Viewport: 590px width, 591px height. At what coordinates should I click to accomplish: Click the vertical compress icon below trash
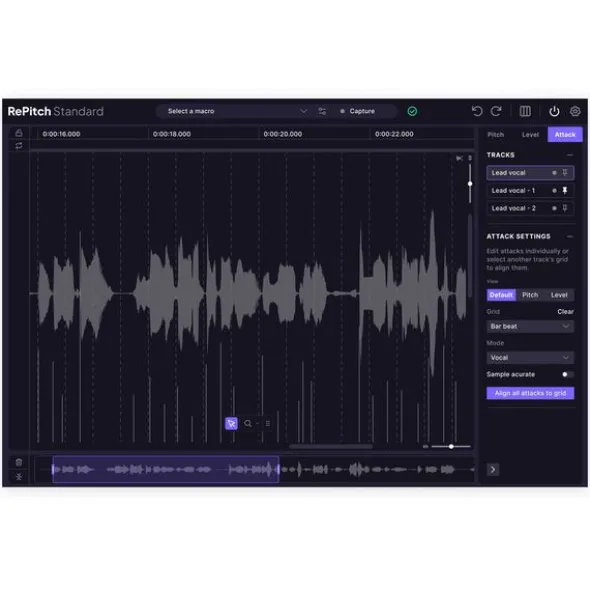[x=18, y=477]
